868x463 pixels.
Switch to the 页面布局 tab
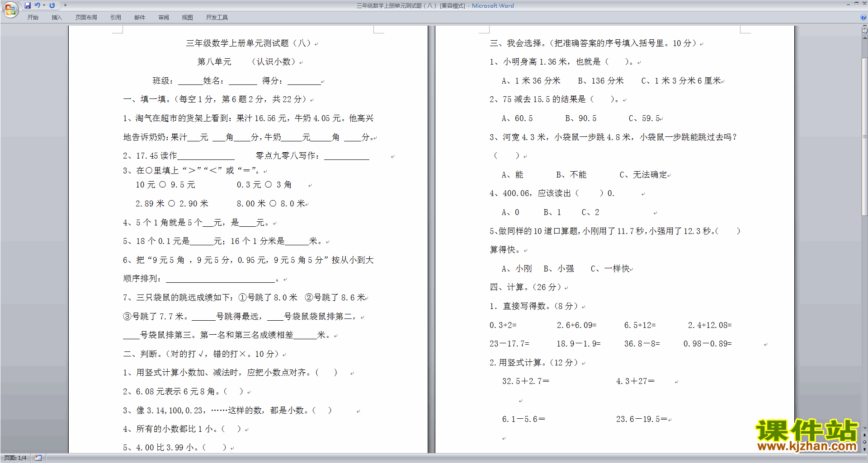click(x=86, y=18)
